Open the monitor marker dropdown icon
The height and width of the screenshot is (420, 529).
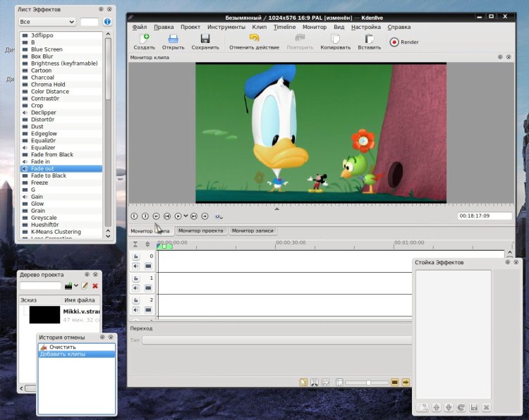pyautogui.click(x=219, y=217)
